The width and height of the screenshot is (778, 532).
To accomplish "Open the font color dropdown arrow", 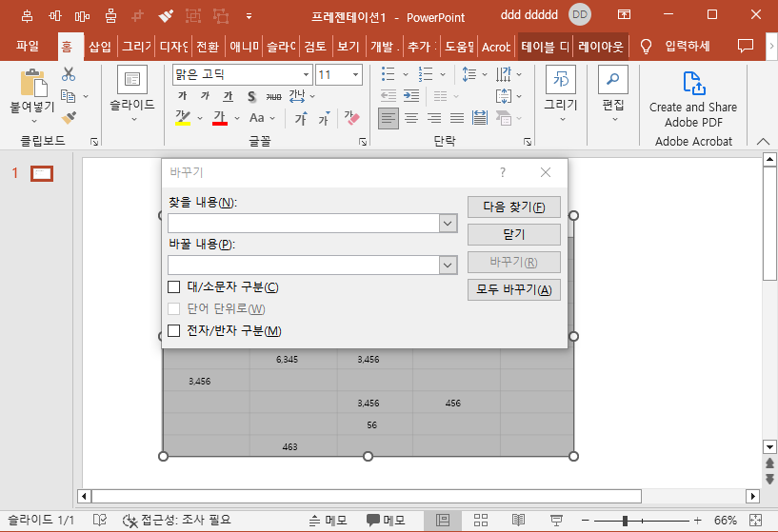I will pyautogui.click(x=237, y=119).
